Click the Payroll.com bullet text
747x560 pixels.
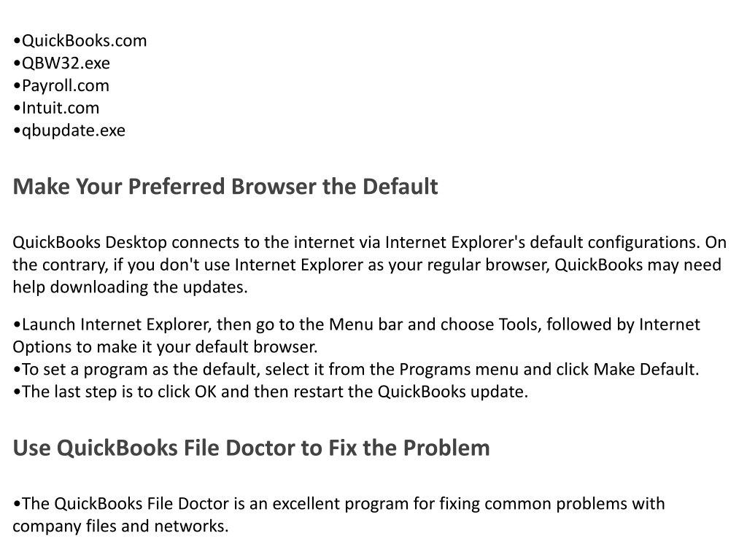tap(61, 86)
